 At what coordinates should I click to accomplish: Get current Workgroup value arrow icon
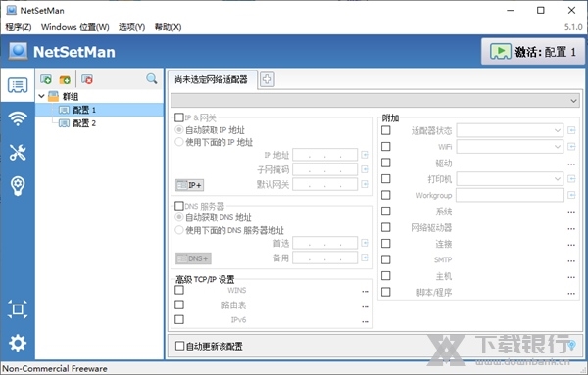[571, 195]
